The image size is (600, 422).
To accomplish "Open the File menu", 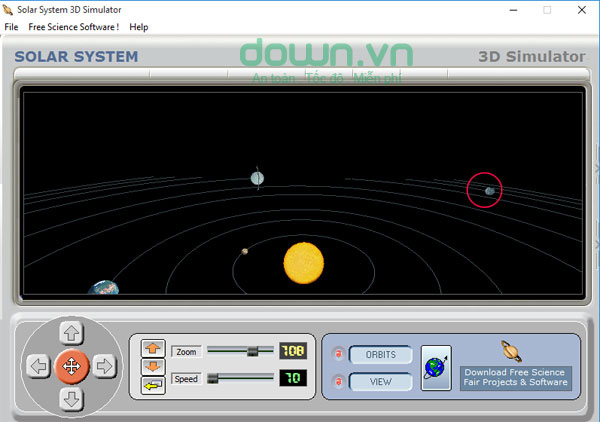I will (x=11, y=27).
